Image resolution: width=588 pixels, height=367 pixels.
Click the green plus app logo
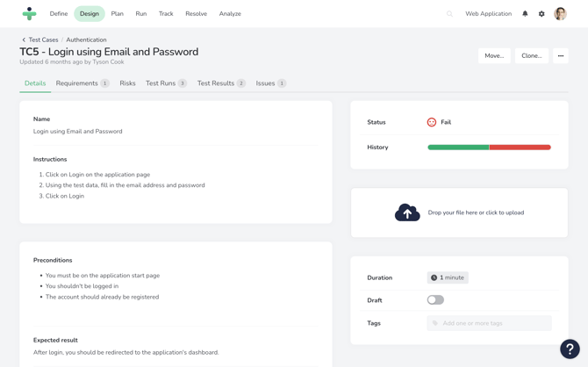coord(29,13)
